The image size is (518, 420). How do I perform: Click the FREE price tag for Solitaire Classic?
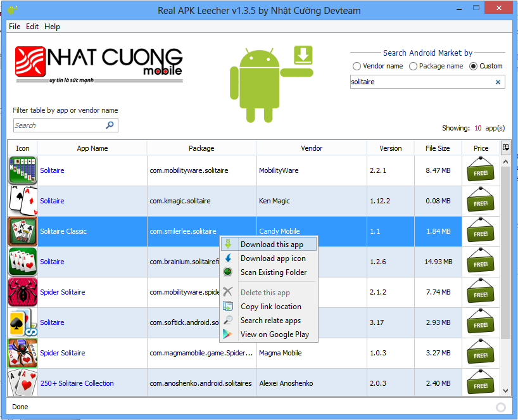tap(481, 231)
